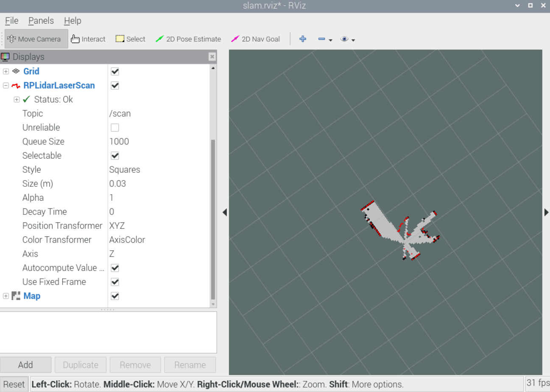The height and width of the screenshot is (392, 550).
Task: Choose the Select tool
Action: [131, 39]
